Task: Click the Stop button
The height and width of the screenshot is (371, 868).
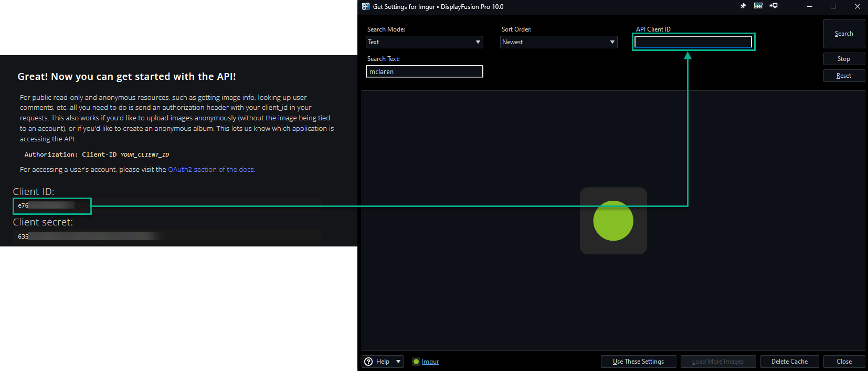Action: 844,59
